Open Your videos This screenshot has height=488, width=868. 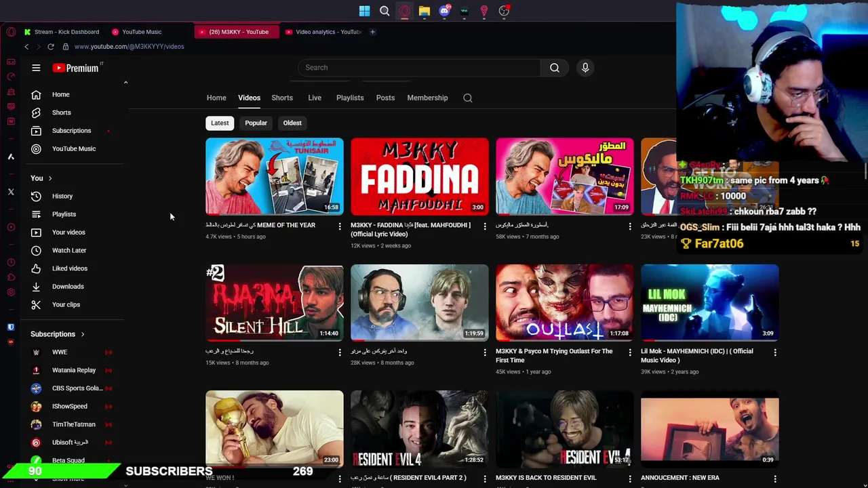pos(68,232)
